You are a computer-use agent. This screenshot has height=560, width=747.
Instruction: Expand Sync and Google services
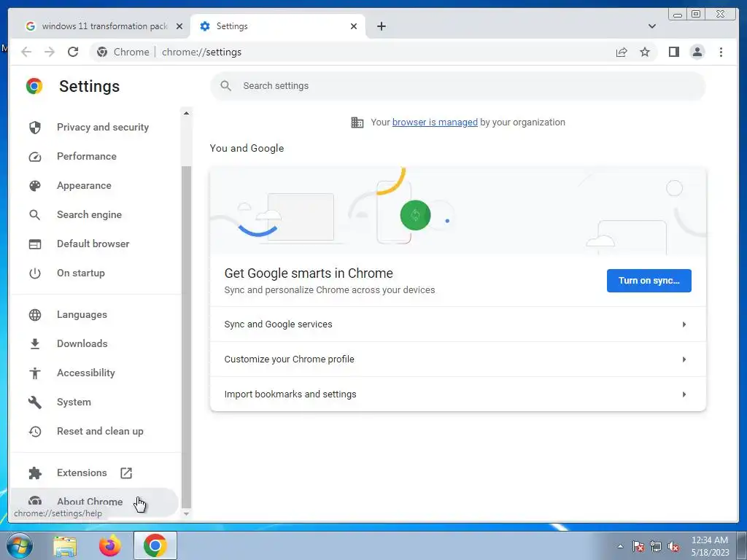pyautogui.click(x=458, y=324)
